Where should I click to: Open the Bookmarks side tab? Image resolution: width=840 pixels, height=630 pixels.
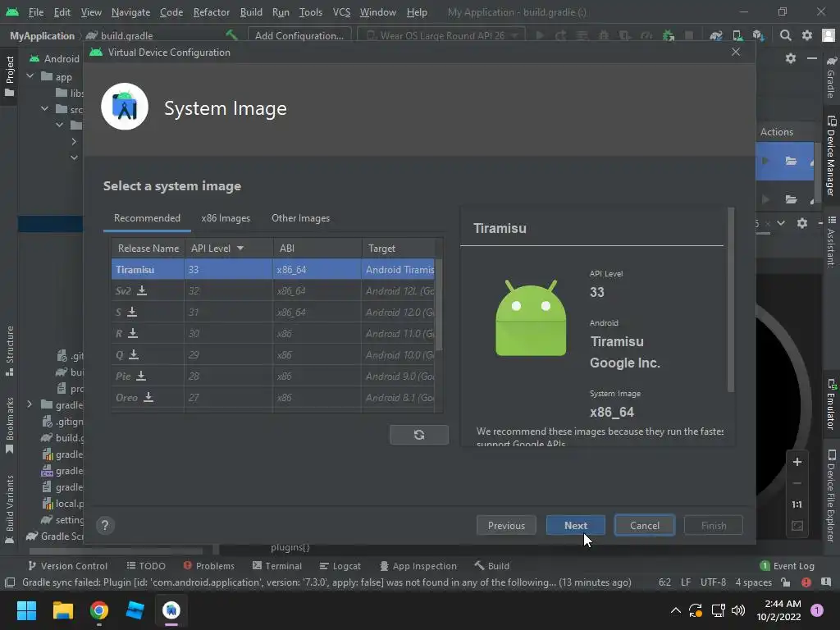[x=9, y=426]
